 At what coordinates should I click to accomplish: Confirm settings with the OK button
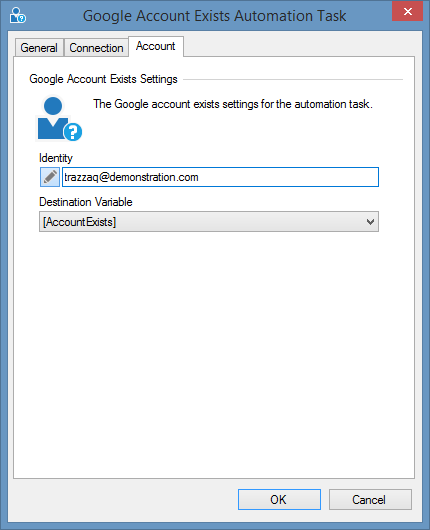[279, 499]
